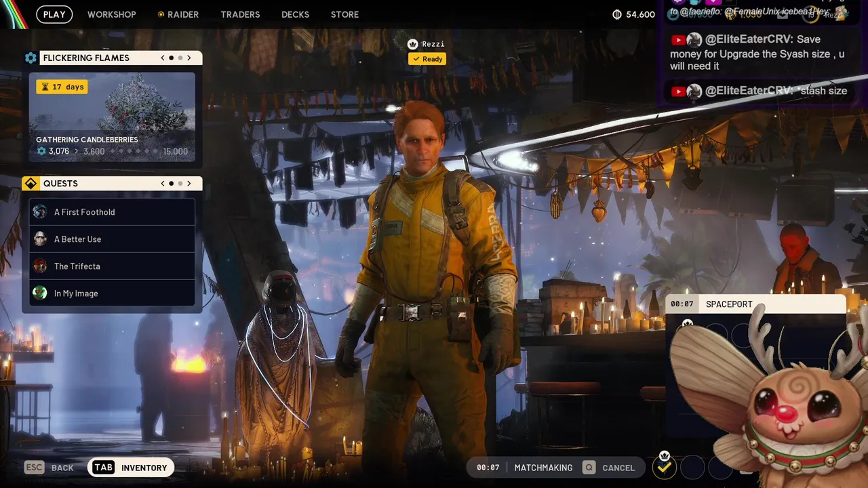Viewport: 868px width, 488px height.
Task: Go to next Flickering Flames page
Action: point(189,58)
